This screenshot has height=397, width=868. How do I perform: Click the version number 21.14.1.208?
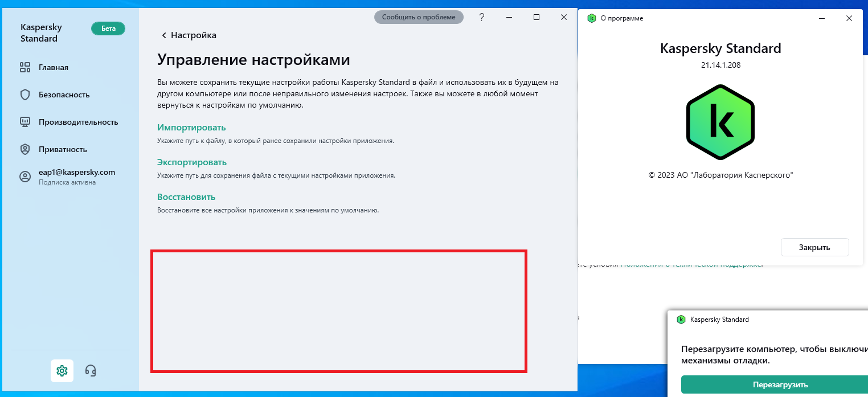720,65
